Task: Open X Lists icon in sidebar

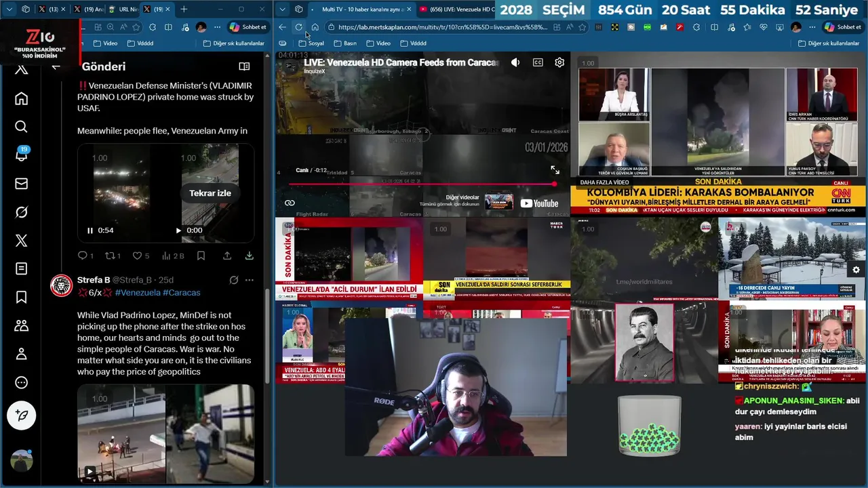Action: 21,269
